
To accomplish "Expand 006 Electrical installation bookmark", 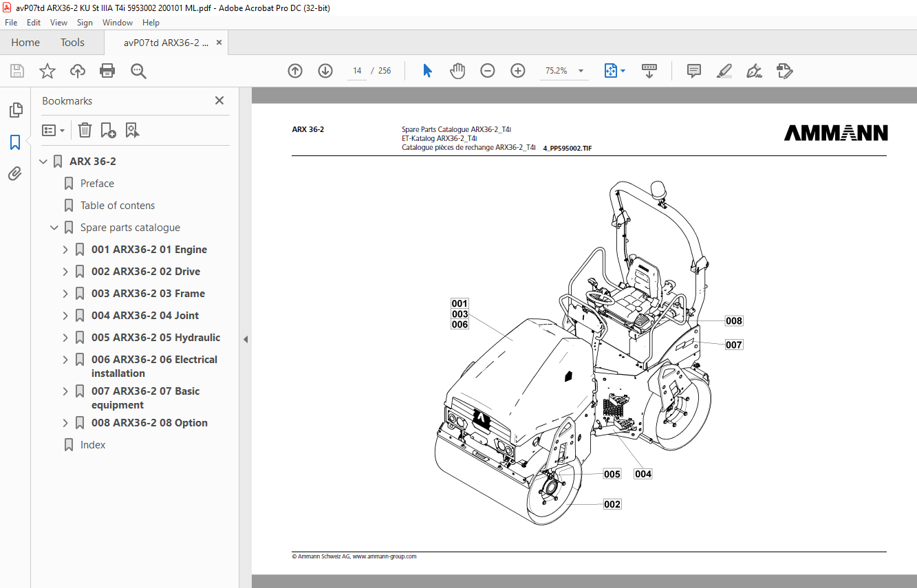I will tap(65, 360).
